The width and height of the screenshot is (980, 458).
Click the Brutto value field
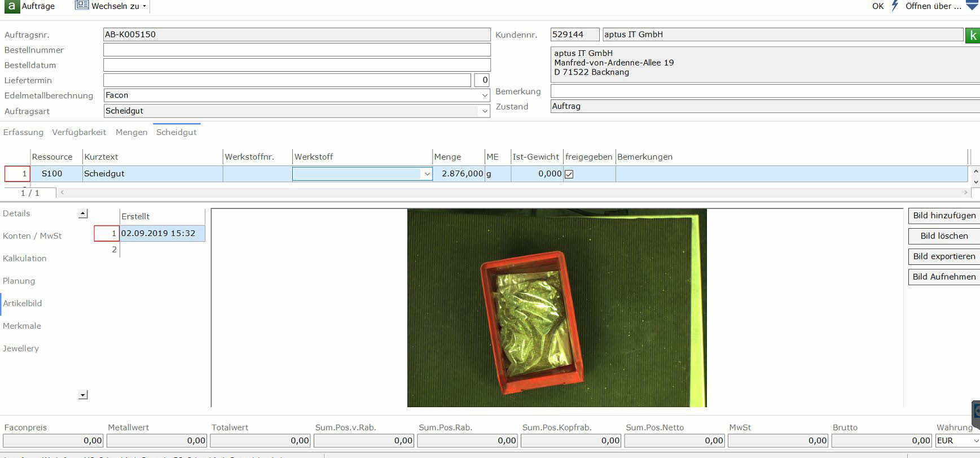click(x=882, y=440)
